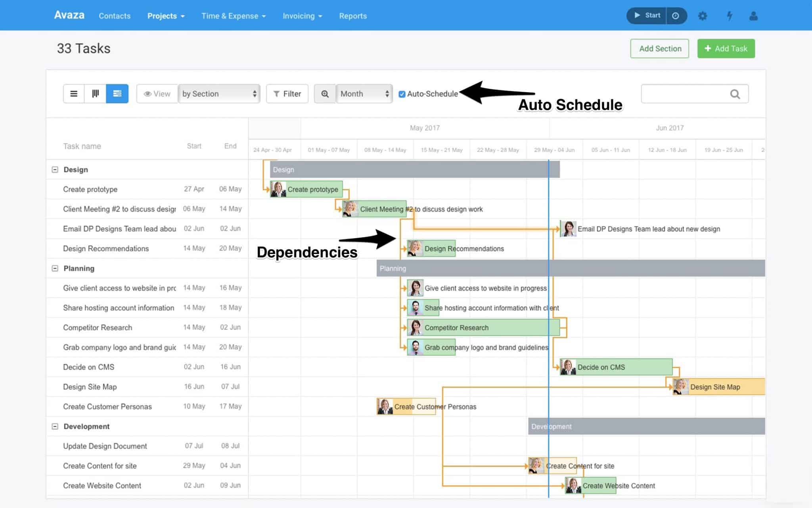Image resolution: width=812 pixels, height=508 pixels.
Task: Click the zoom magnifier icon near Month
Action: click(325, 94)
